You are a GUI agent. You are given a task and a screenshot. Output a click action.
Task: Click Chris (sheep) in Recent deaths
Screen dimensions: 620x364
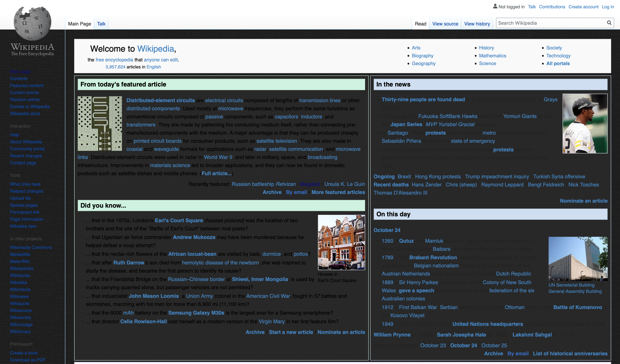point(461,184)
